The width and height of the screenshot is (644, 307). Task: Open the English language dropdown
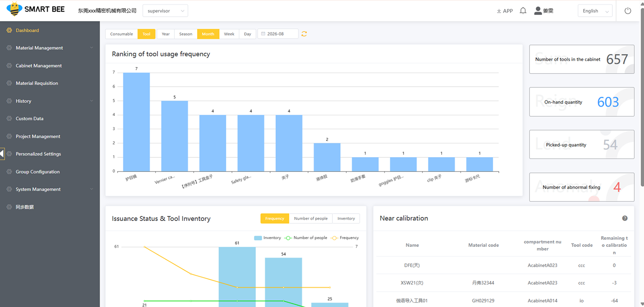coord(595,11)
